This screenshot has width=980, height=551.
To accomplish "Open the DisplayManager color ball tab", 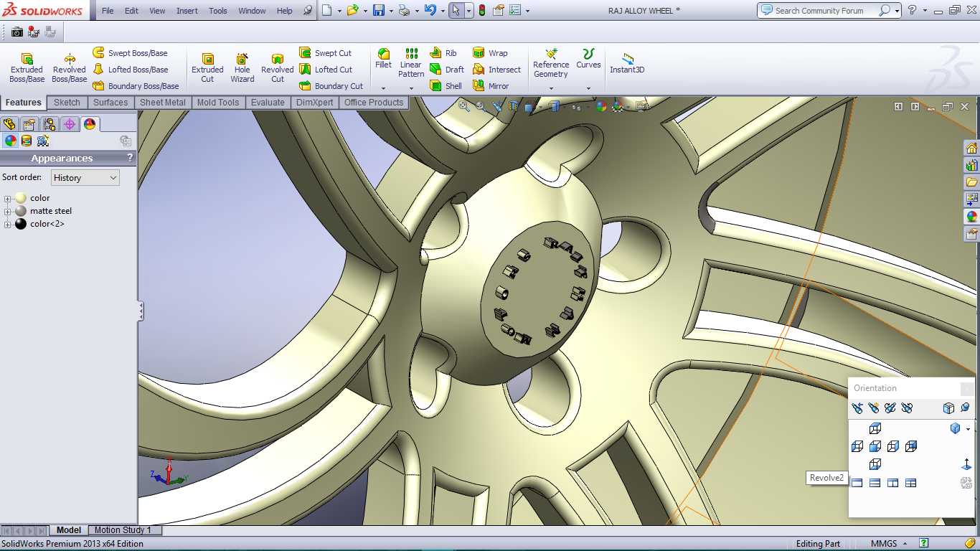I will pyautogui.click(x=90, y=124).
